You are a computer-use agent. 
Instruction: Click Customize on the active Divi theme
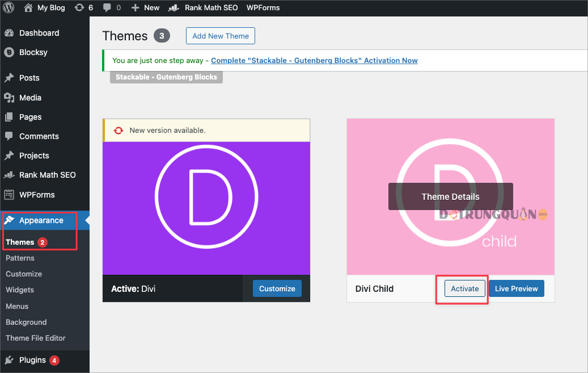[x=277, y=288]
